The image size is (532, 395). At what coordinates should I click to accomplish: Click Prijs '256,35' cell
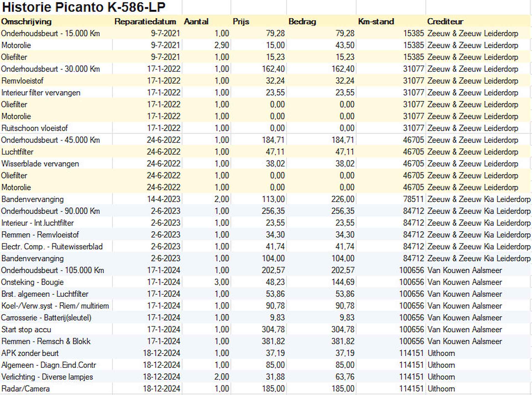tap(273, 211)
